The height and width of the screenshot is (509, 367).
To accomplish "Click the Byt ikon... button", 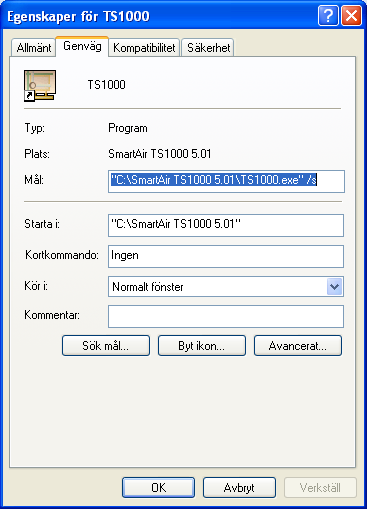I will coord(202,346).
